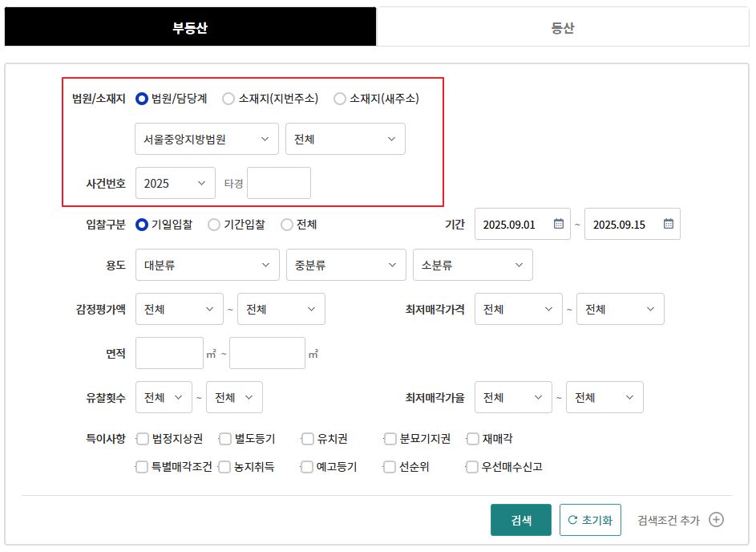
Task: Tick the 선순위 checkbox
Action: click(389, 467)
